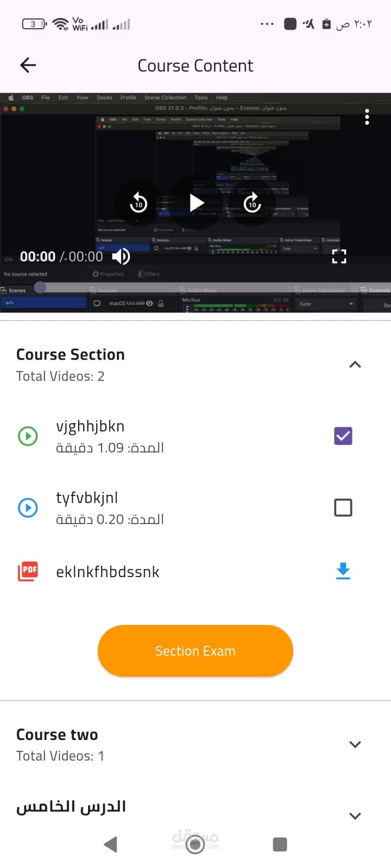Expand the الدرس الخامس section
This screenshot has width=391, height=868.
click(355, 816)
